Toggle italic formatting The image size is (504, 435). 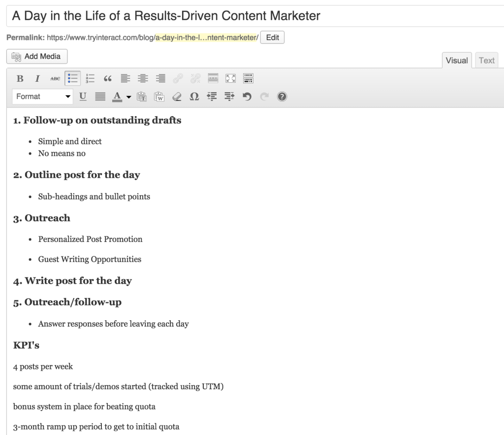pyautogui.click(x=37, y=78)
